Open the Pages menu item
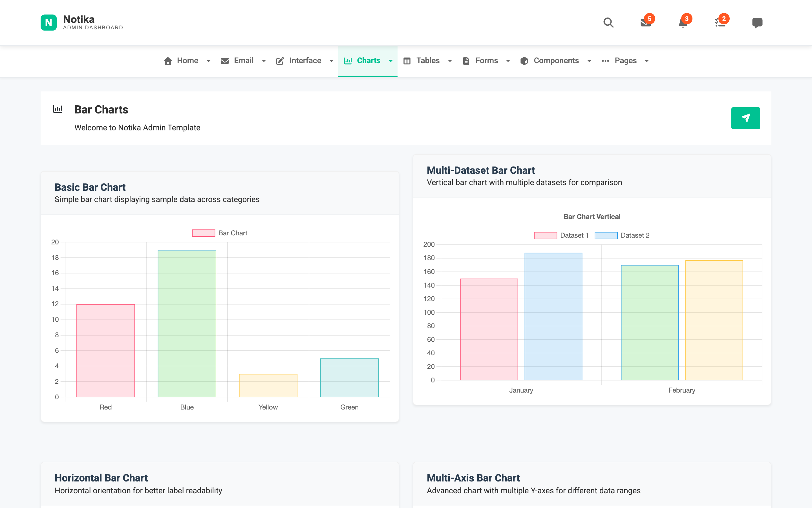Image resolution: width=812 pixels, height=508 pixels. 625,61
